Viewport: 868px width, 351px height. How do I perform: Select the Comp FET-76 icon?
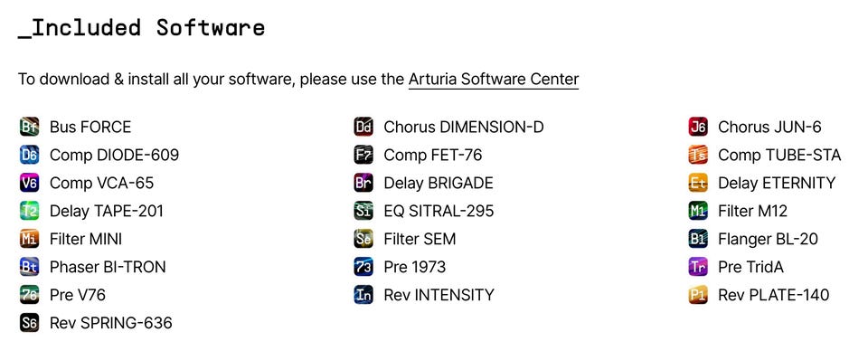[x=363, y=155]
